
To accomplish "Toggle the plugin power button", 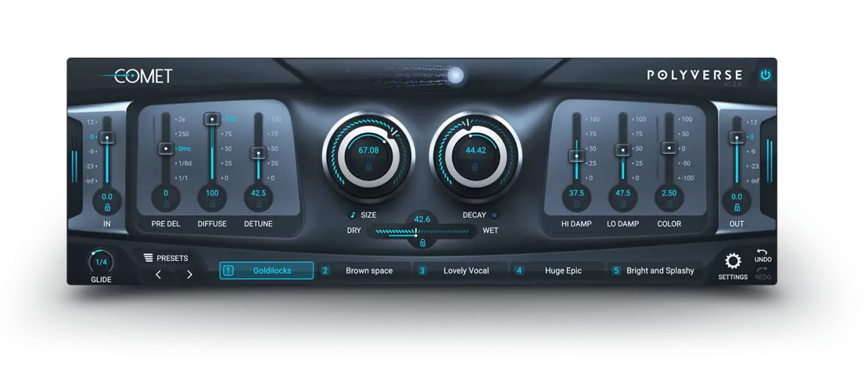I will (766, 75).
